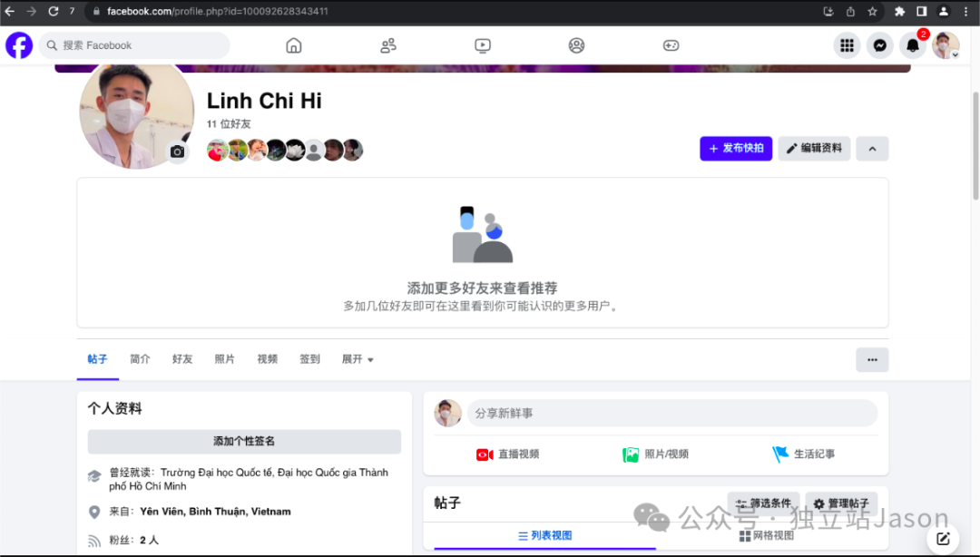The image size is (980, 557).
Task: Collapse profile header with the chevron button
Action: point(872,148)
